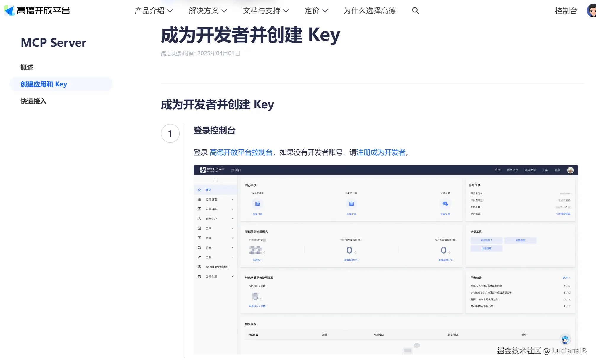Open the user avatar at top right

[592, 11]
